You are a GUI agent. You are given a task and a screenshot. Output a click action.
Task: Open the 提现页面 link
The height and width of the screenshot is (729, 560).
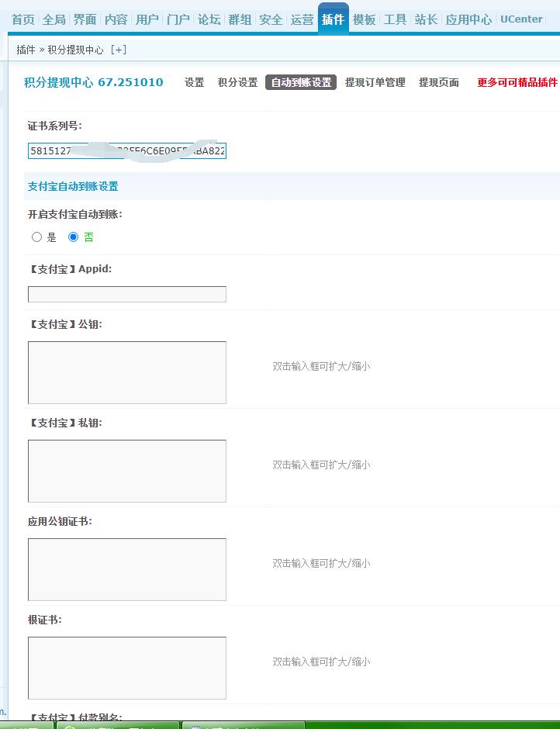point(439,82)
